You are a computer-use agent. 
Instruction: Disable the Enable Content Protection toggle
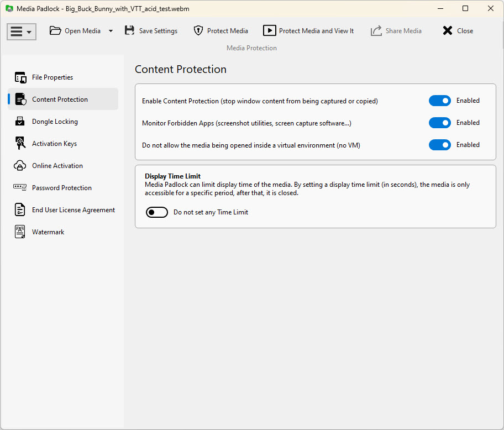[x=440, y=101]
